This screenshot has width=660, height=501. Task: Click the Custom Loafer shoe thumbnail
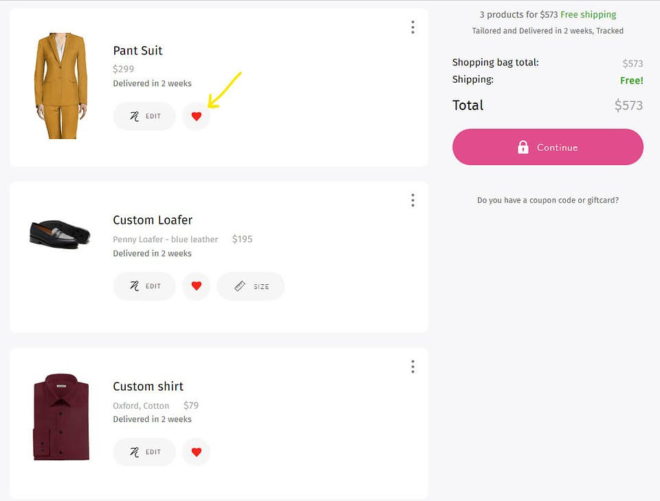click(x=59, y=234)
